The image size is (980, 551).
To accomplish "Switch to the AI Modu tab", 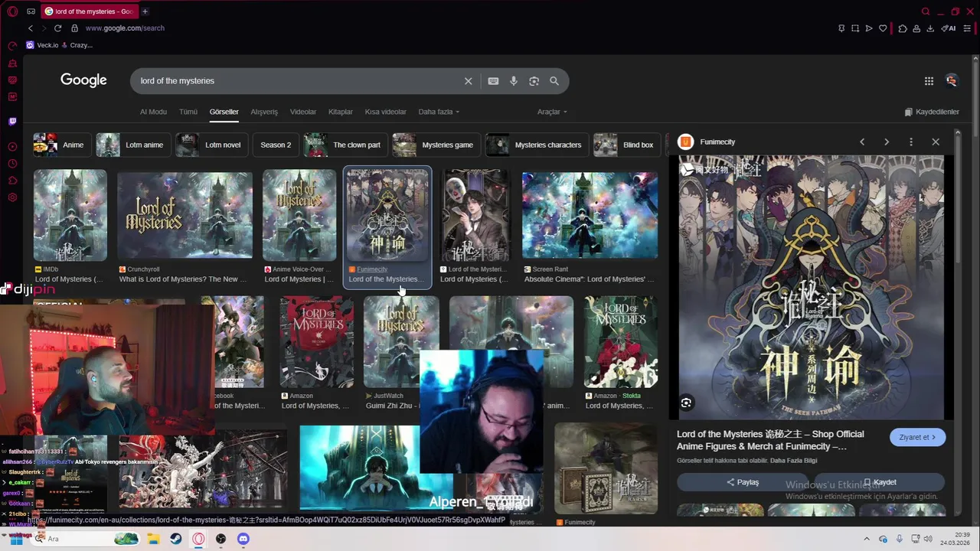I will pyautogui.click(x=153, y=112).
